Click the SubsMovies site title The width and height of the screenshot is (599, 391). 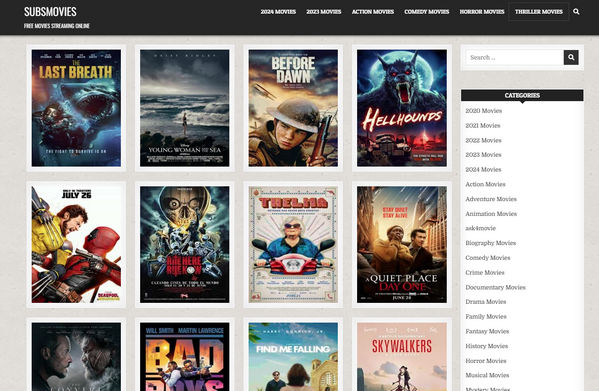(50, 11)
